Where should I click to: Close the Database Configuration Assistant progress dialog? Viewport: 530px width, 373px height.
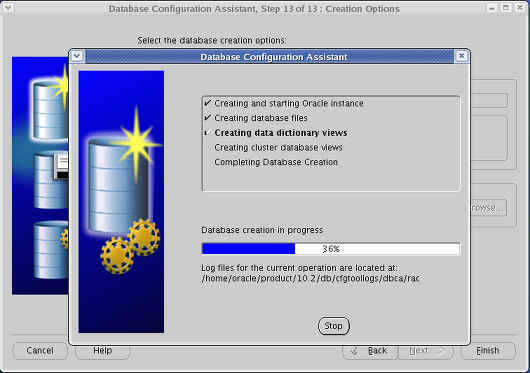click(x=461, y=56)
